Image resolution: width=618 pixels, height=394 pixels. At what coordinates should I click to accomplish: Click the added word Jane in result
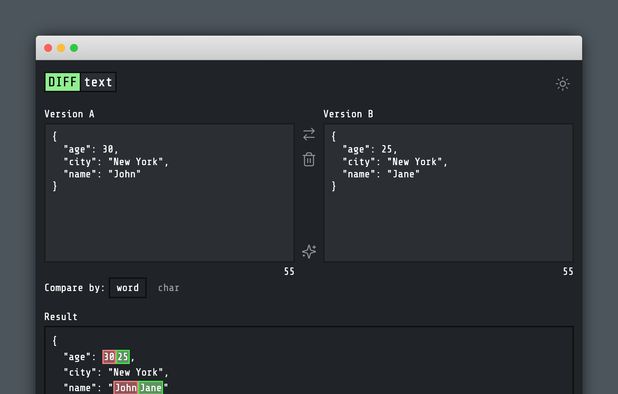[x=151, y=388]
